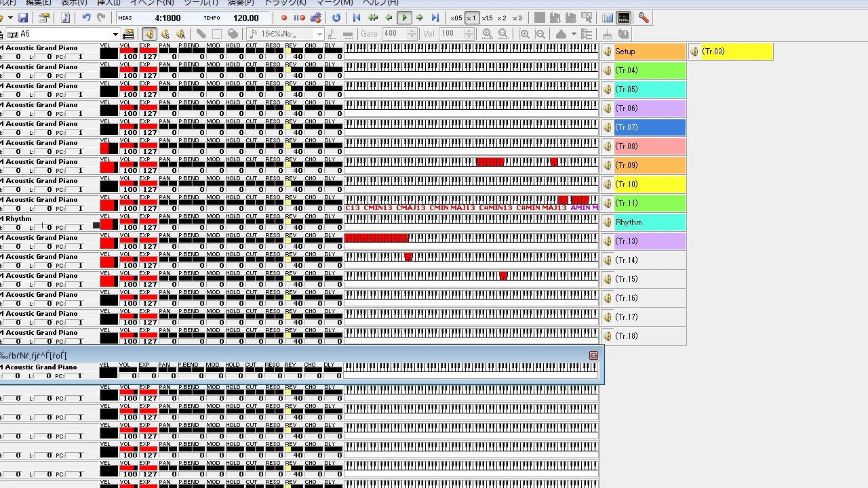Toggle mute speaker for (Tr.07) track

[x=608, y=127]
